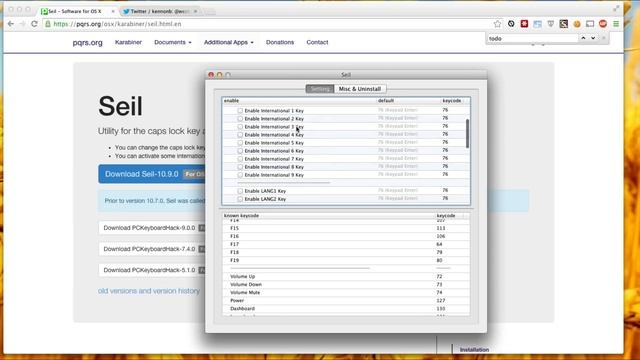Click the light blue window extension icon
This screenshot has width=640, height=360.
pos(538,24)
